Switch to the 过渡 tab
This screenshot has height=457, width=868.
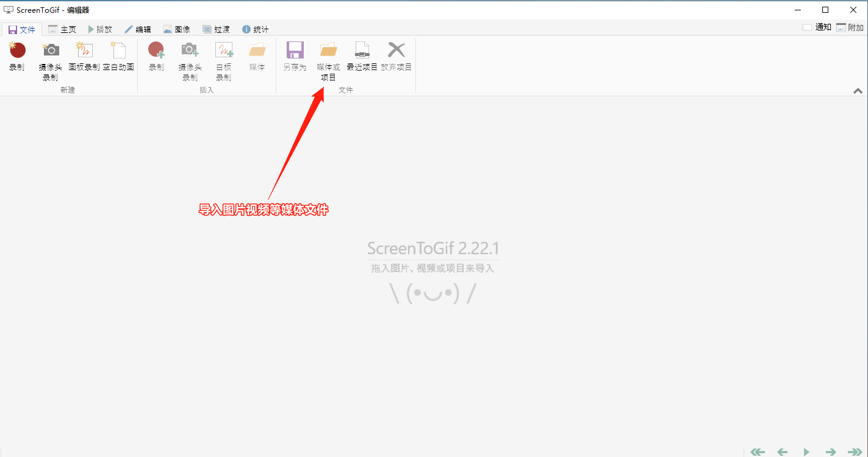coord(216,29)
